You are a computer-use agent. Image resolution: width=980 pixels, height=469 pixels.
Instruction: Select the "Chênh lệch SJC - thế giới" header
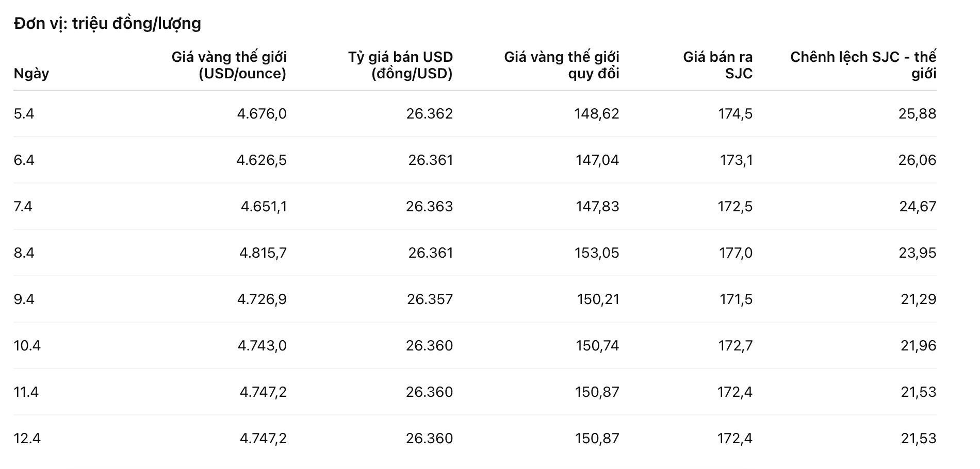863,65
